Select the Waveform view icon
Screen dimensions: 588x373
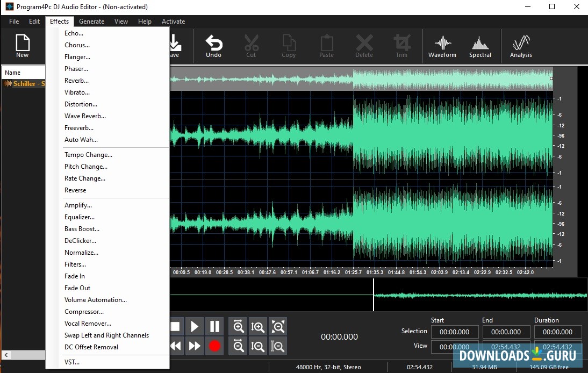point(442,46)
